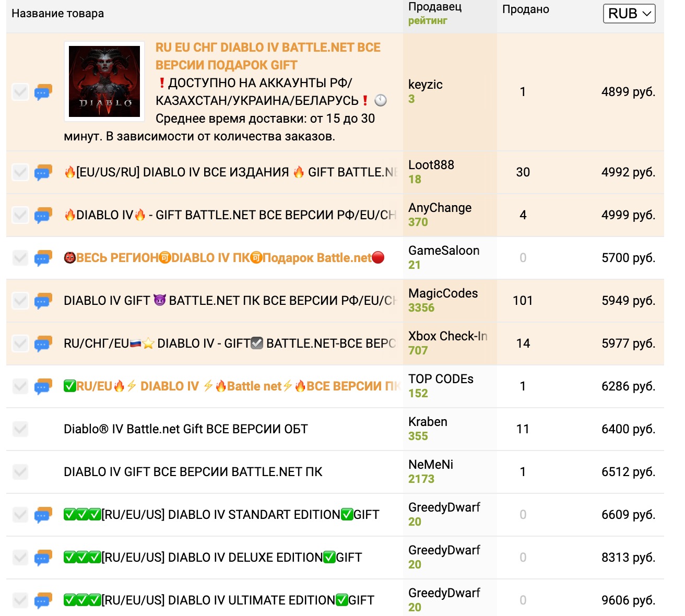The image size is (685, 616).
Task: Open chat icon for STANDART EDITION listing
Action: click(x=43, y=515)
